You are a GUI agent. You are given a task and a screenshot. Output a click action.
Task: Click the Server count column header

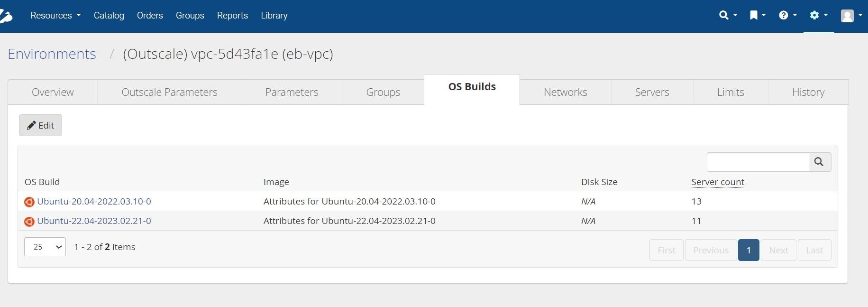pyautogui.click(x=718, y=182)
